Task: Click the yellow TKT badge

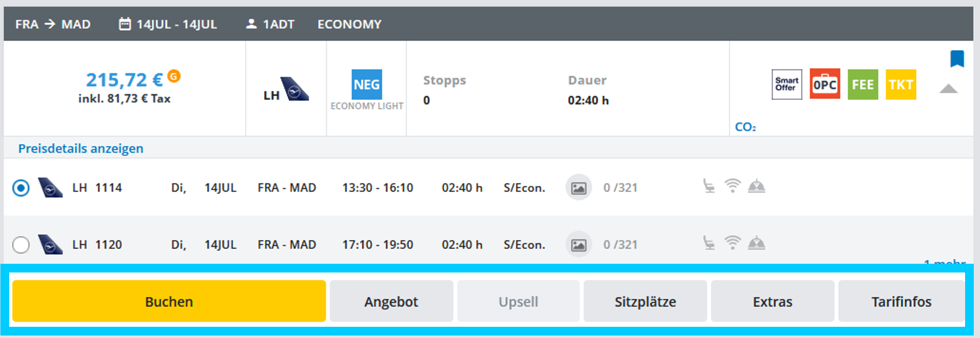Action: click(901, 85)
